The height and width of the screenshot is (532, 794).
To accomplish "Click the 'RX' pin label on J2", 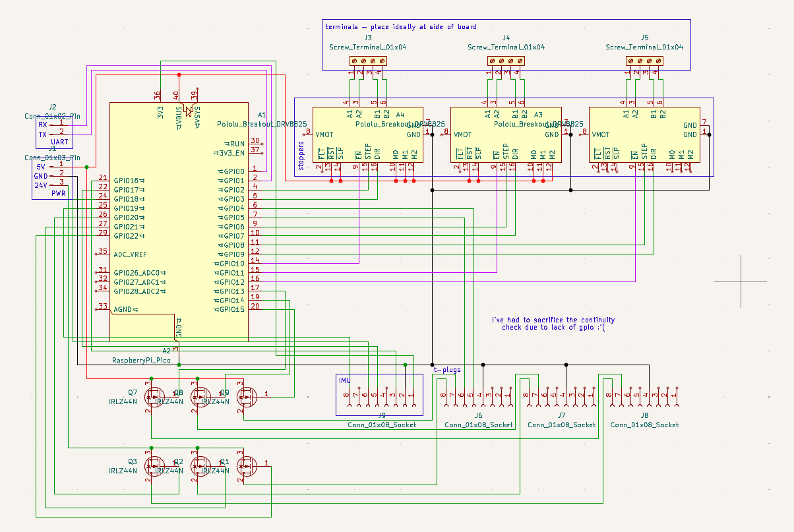I will coord(42,124).
